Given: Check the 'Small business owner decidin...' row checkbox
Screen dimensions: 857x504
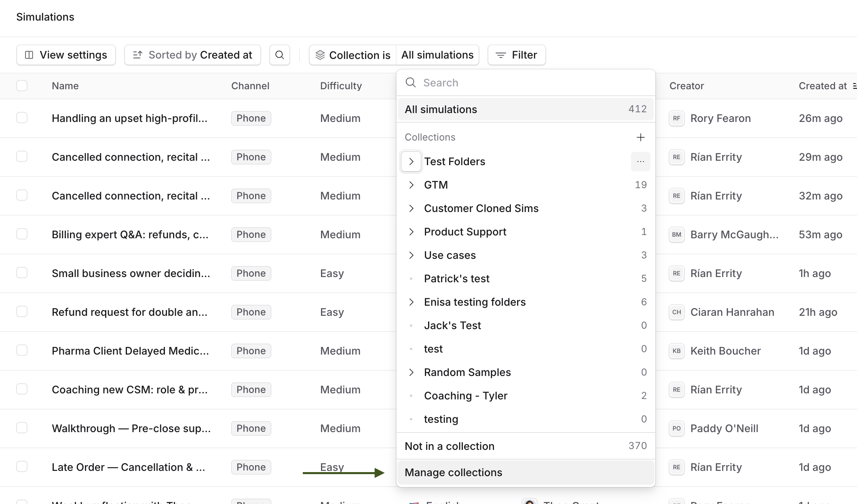Looking at the screenshot, I should (x=22, y=273).
